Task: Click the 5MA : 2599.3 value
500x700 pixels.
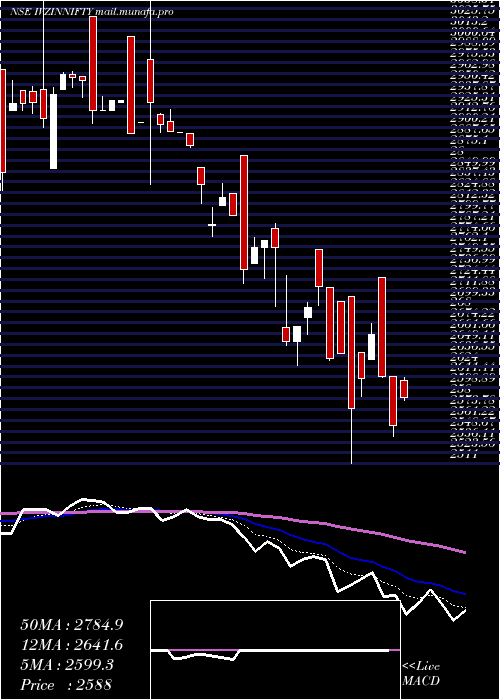Action: click(66, 665)
